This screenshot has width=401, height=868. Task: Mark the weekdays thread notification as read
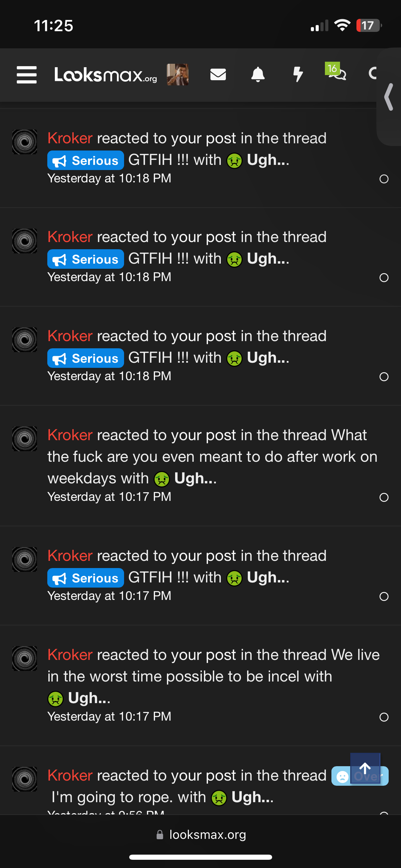click(x=384, y=497)
